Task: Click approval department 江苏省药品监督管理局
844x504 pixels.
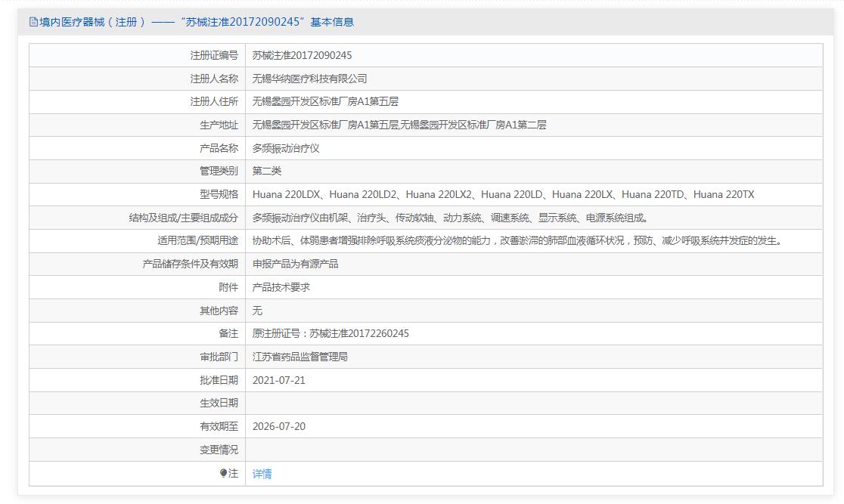Action: pos(299,357)
